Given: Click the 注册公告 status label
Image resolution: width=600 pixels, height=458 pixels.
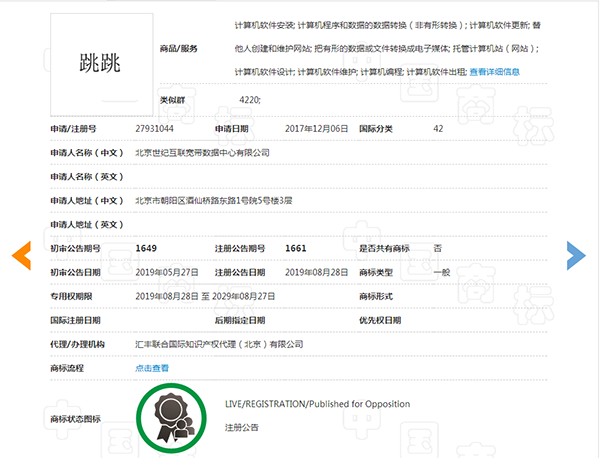Looking at the screenshot, I should (242, 427).
